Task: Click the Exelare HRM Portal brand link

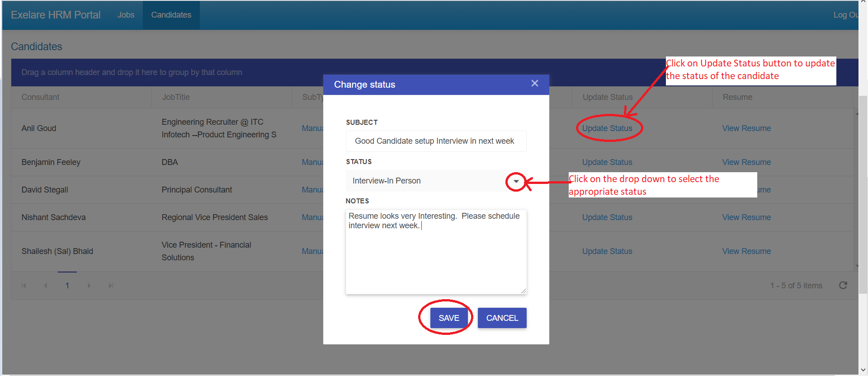Action: tap(56, 15)
